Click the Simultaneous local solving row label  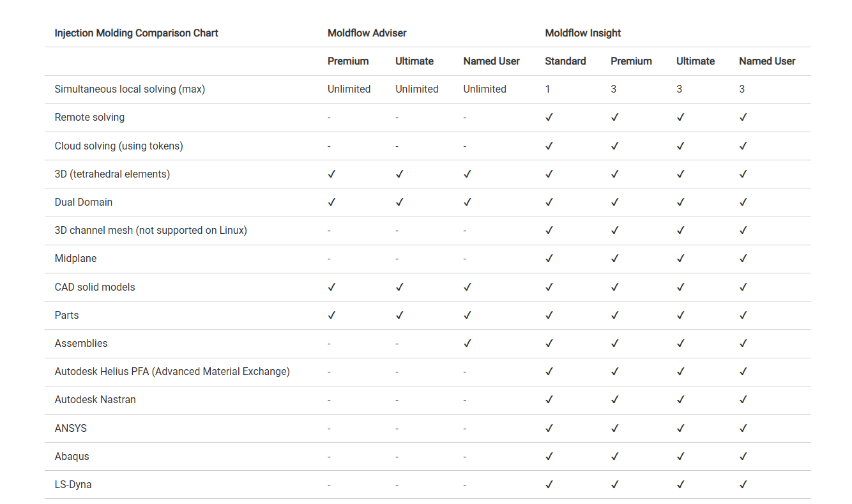[x=130, y=89]
